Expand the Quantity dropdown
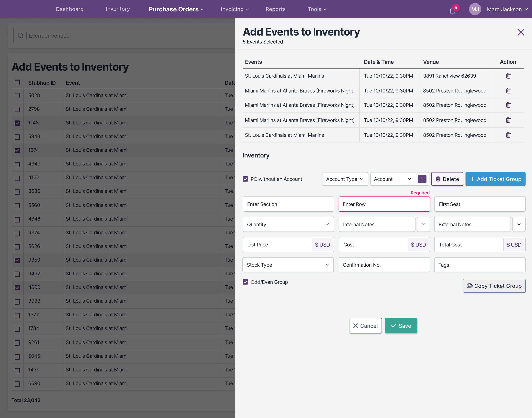The image size is (532, 418). 288,224
